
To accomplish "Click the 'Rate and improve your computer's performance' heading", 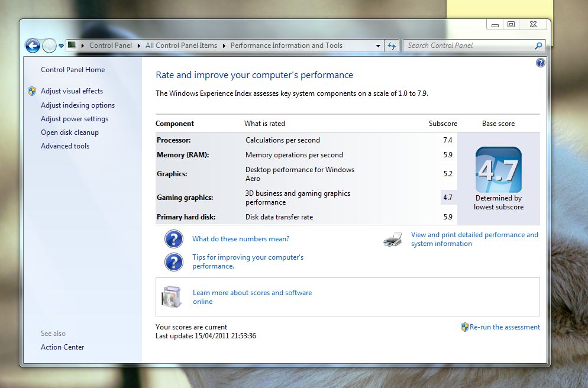I will 254,75.
